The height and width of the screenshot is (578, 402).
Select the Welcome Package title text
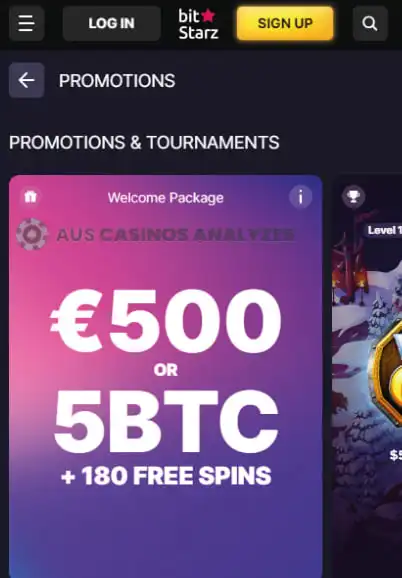point(165,198)
